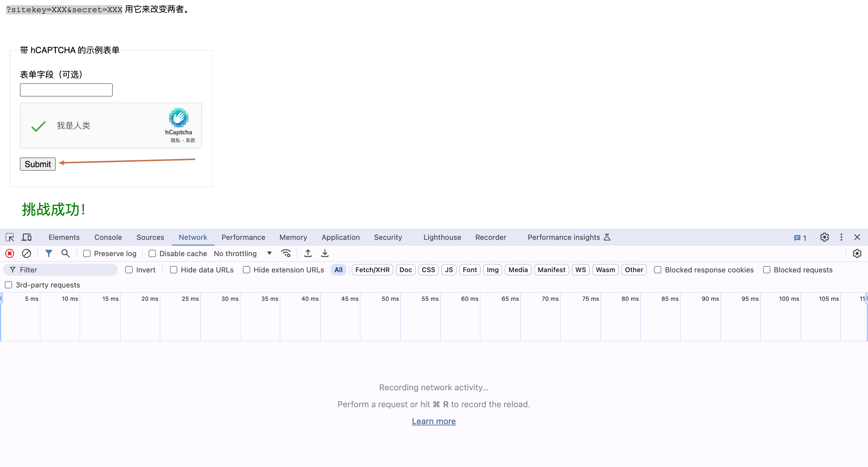The height and width of the screenshot is (467, 868).
Task: Clear the network log
Action: (x=27, y=253)
